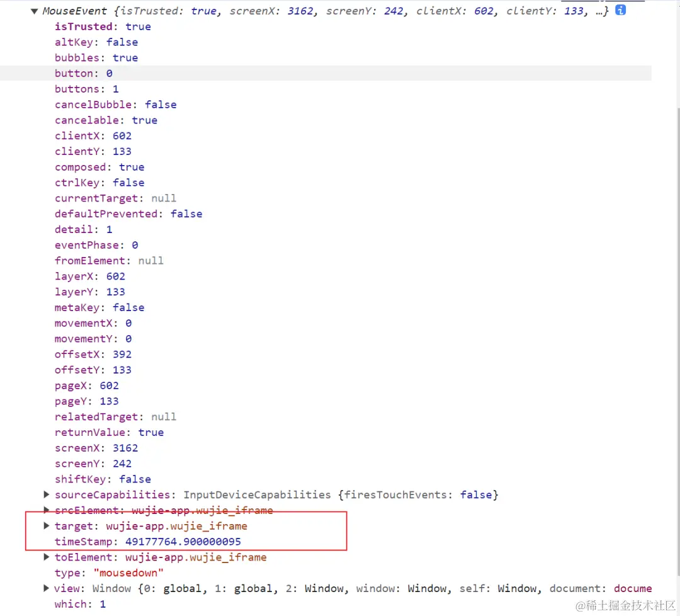
Task: Select the isTrusted: true row
Action: pyautogui.click(x=103, y=26)
